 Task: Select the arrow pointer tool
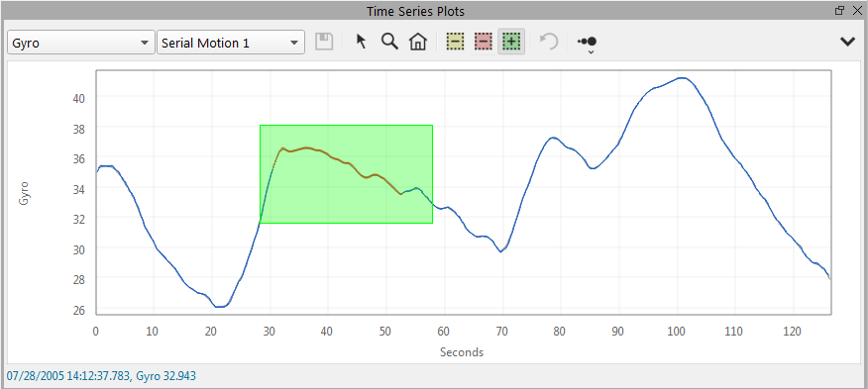tap(362, 42)
